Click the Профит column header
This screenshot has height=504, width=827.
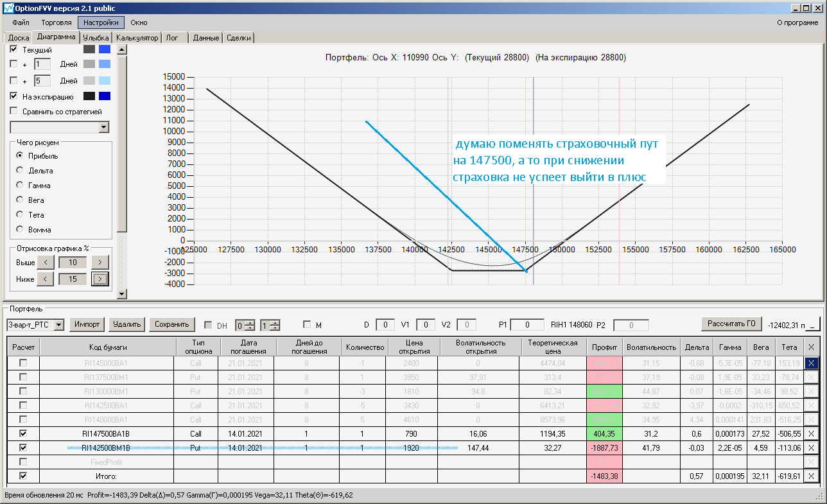(x=604, y=347)
